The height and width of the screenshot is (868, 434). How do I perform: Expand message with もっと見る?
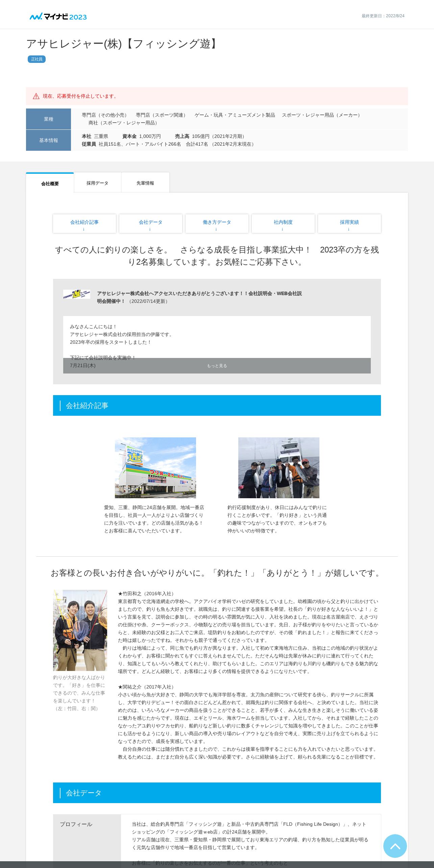217,366
